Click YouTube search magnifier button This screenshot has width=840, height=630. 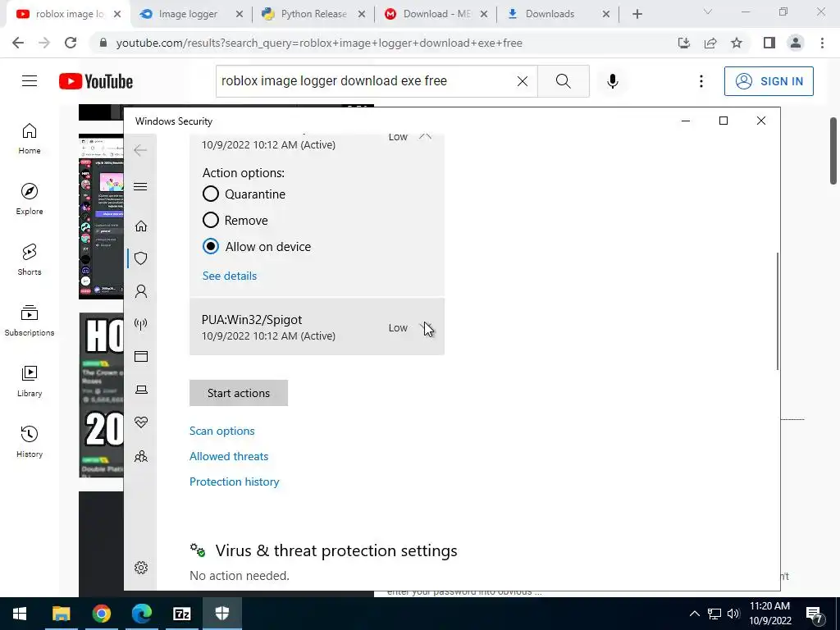point(563,81)
